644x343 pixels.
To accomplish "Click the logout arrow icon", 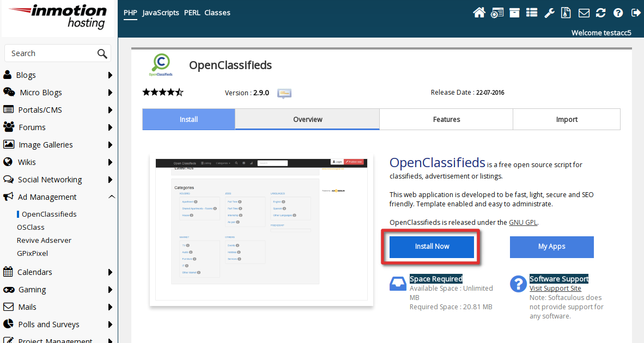I will [635, 13].
